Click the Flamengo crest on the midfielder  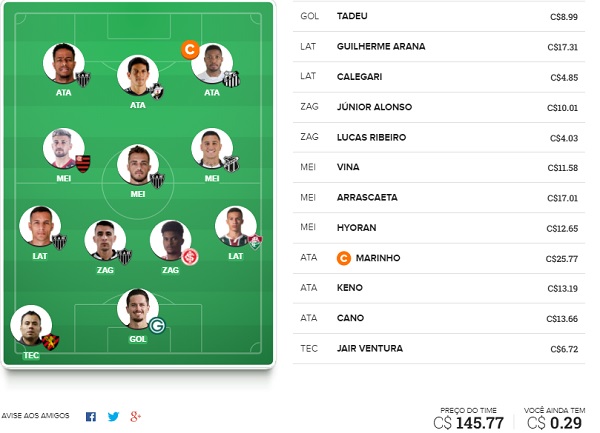coord(83,164)
